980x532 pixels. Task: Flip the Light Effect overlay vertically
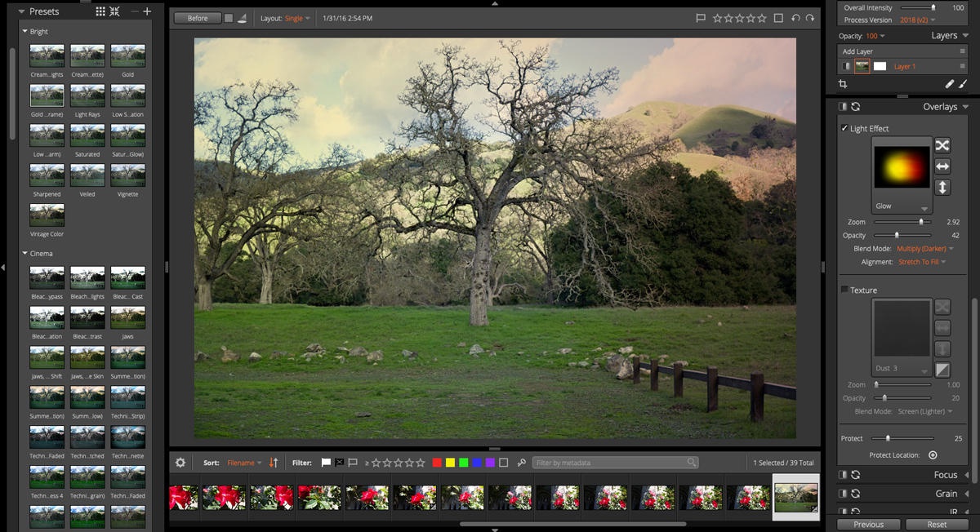click(942, 188)
